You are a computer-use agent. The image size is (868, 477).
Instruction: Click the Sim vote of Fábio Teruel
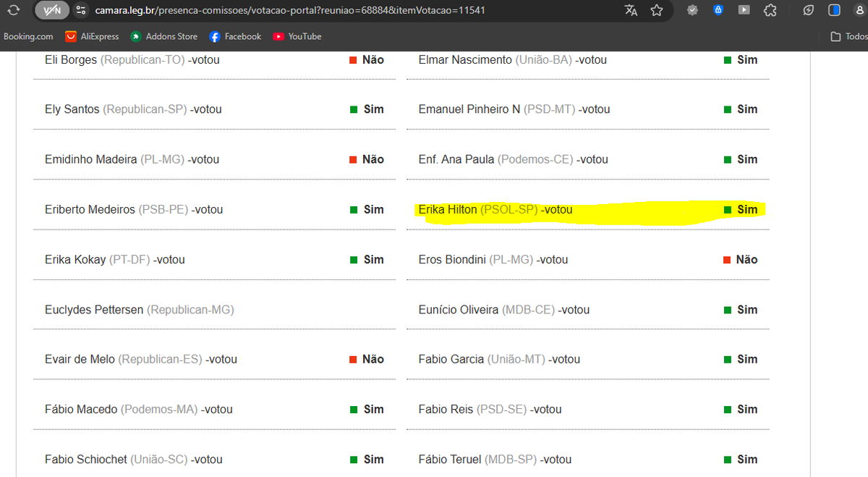[x=741, y=459]
